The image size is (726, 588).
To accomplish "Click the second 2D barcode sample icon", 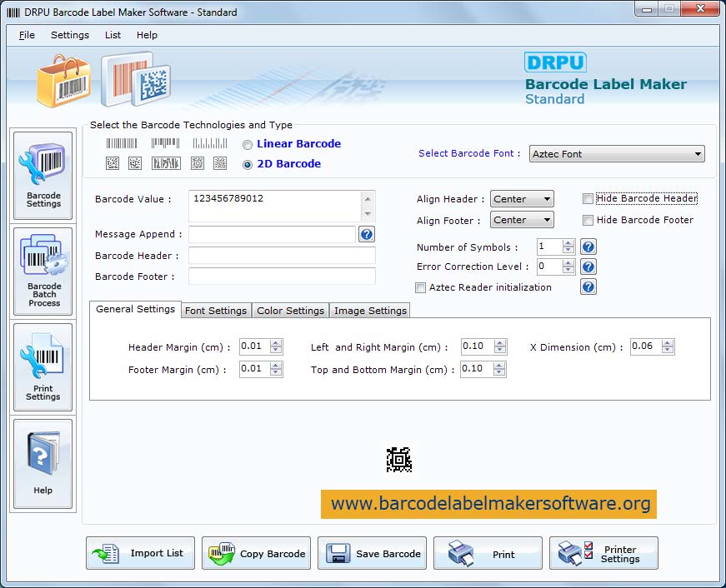I will point(135,163).
